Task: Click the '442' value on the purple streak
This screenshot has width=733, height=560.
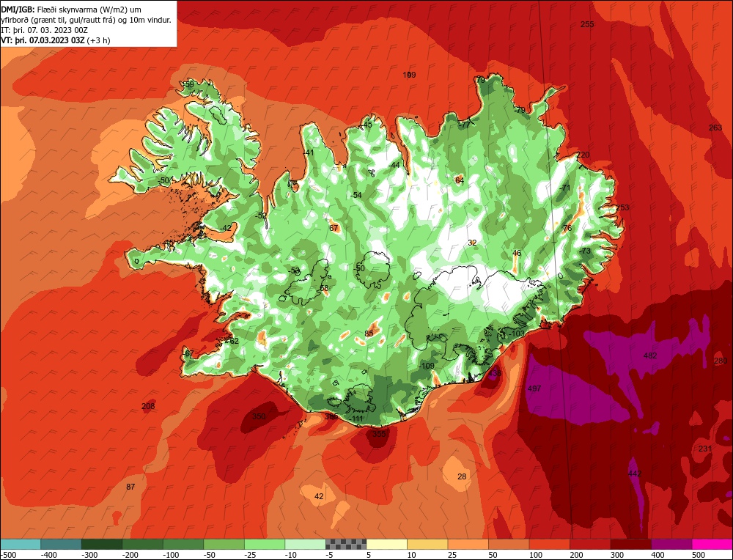Action: pyautogui.click(x=634, y=474)
